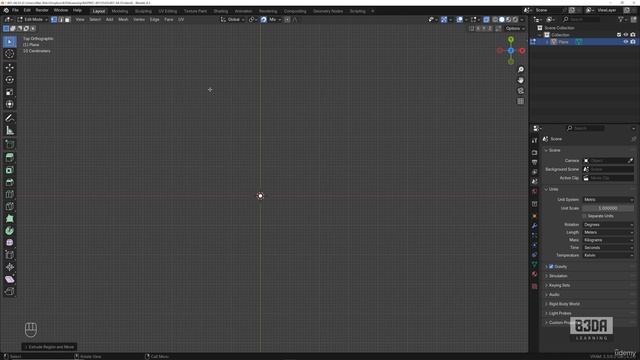Open the Length Meters dropdown
This screenshot has height=360, width=640.
608,232
